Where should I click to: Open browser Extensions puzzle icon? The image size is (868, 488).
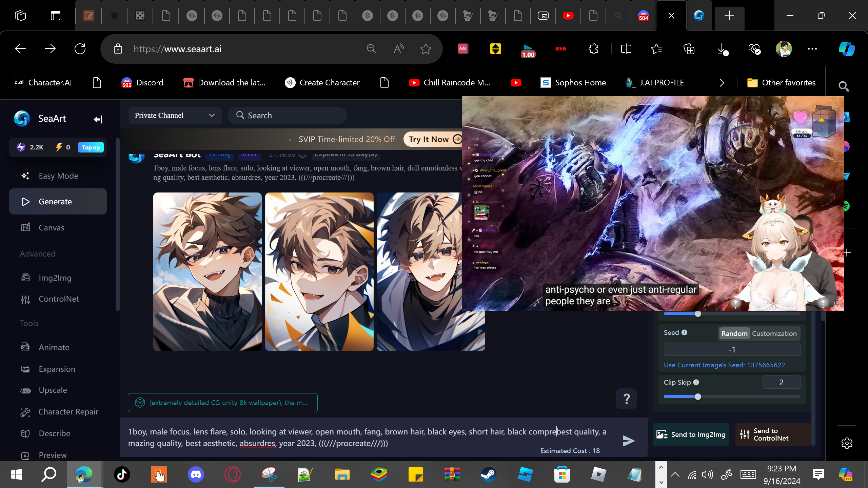click(x=593, y=49)
